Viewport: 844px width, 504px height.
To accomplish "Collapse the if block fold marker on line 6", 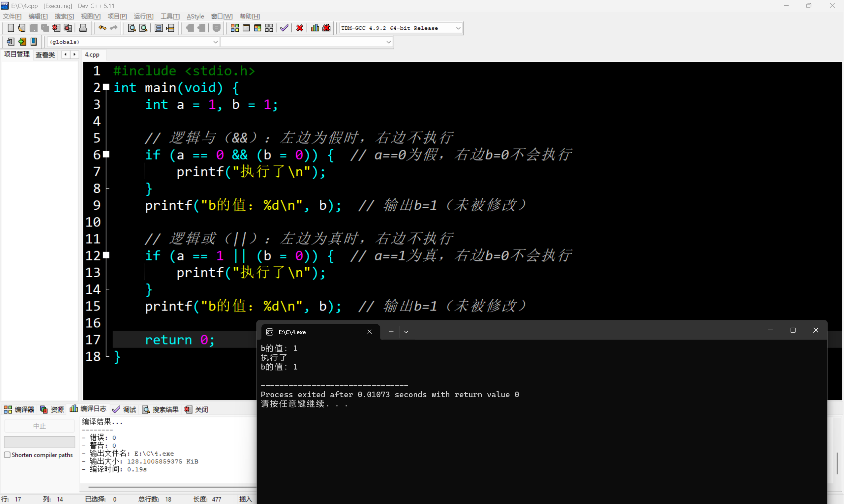I will click(106, 155).
